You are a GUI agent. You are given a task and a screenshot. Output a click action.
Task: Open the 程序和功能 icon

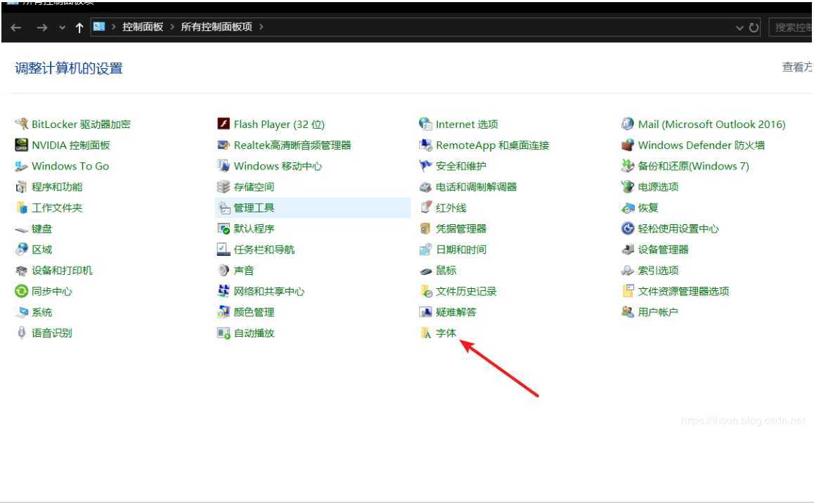coord(21,187)
